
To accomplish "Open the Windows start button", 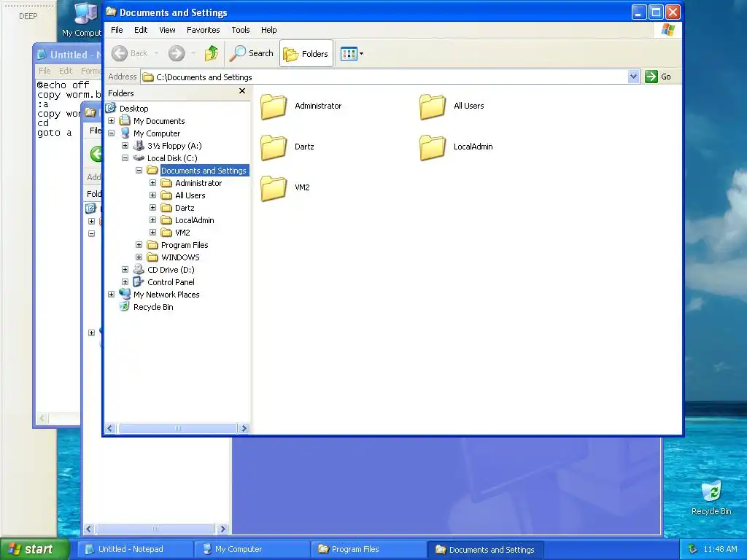I will point(34,549).
